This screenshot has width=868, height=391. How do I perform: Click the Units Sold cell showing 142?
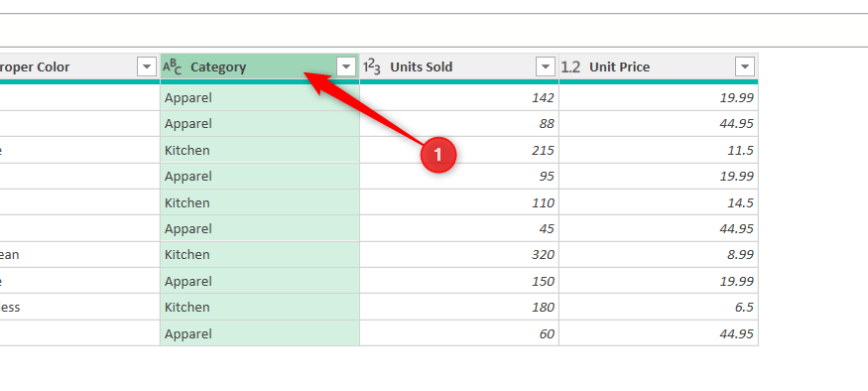(x=459, y=97)
